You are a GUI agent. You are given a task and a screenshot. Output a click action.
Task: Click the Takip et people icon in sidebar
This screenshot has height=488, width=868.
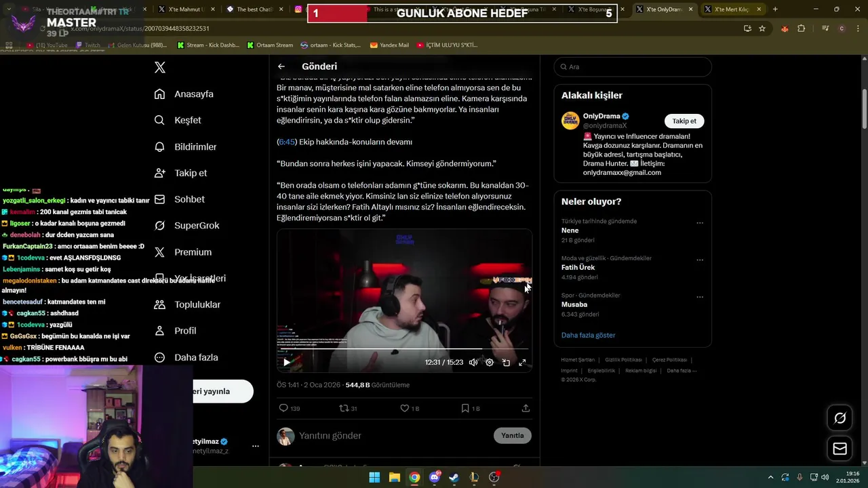pyautogui.click(x=160, y=173)
